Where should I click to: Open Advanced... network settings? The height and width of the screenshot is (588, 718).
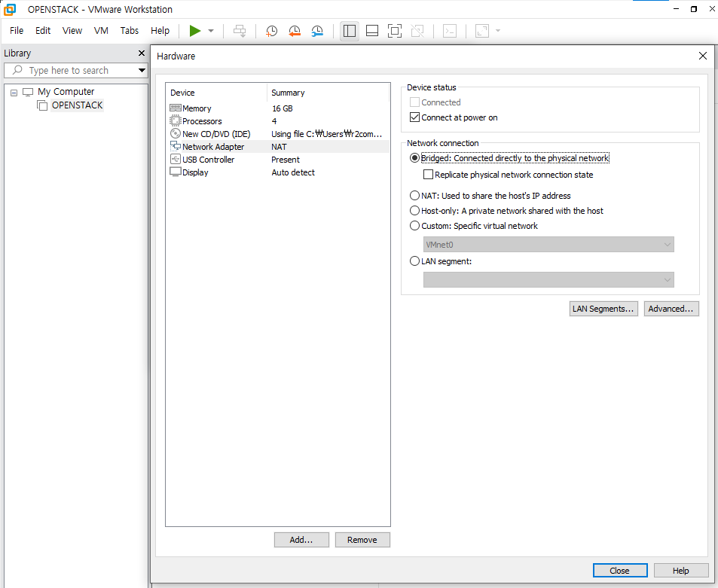pyautogui.click(x=671, y=309)
